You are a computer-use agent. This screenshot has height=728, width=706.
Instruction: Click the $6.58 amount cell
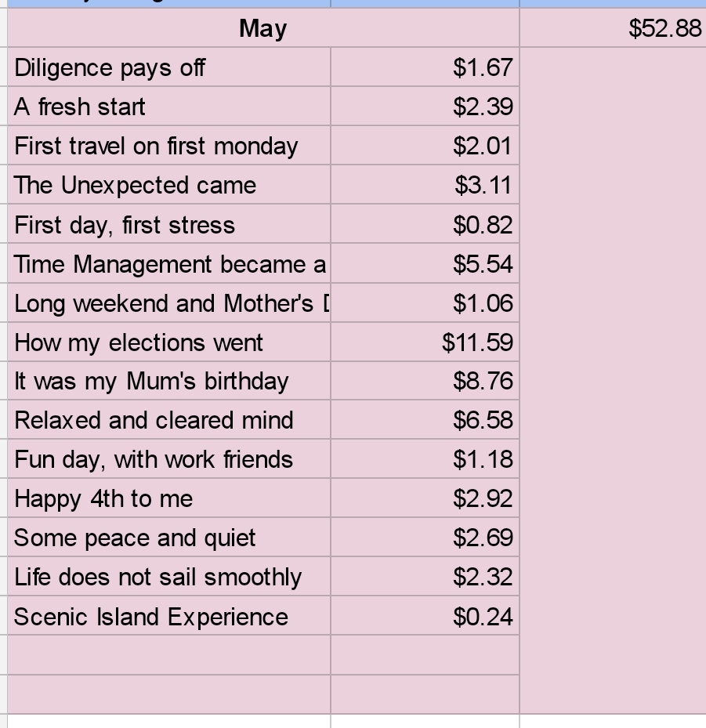pyautogui.click(x=425, y=420)
